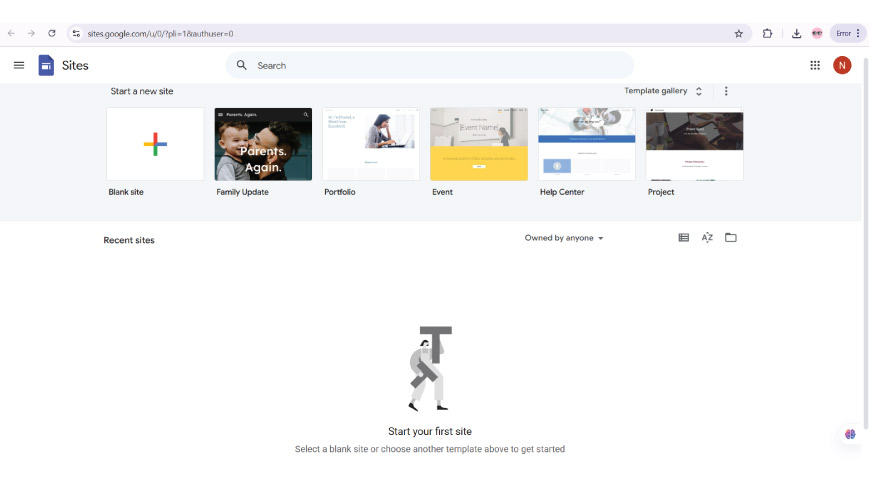Image resolution: width=869 pixels, height=483 pixels.
Task: Open the Owned by anyone dropdown
Action: point(564,238)
